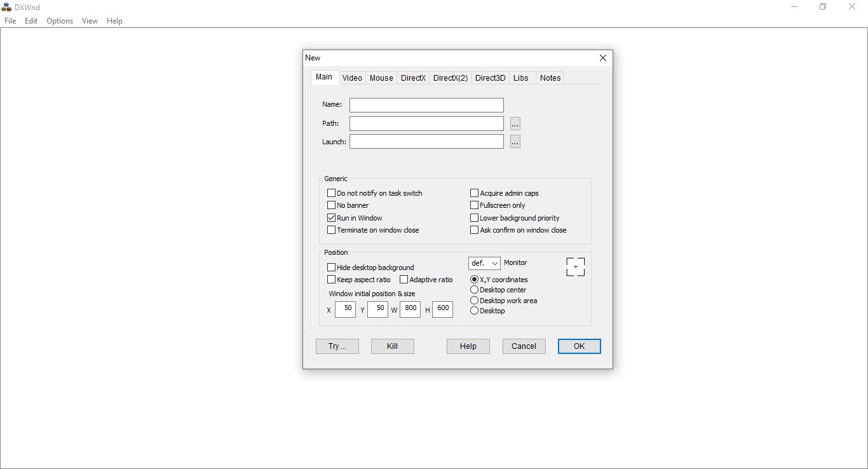Open the Path browse ellipsis button
Screen dimensions: 868x469
tap(515, 124)
